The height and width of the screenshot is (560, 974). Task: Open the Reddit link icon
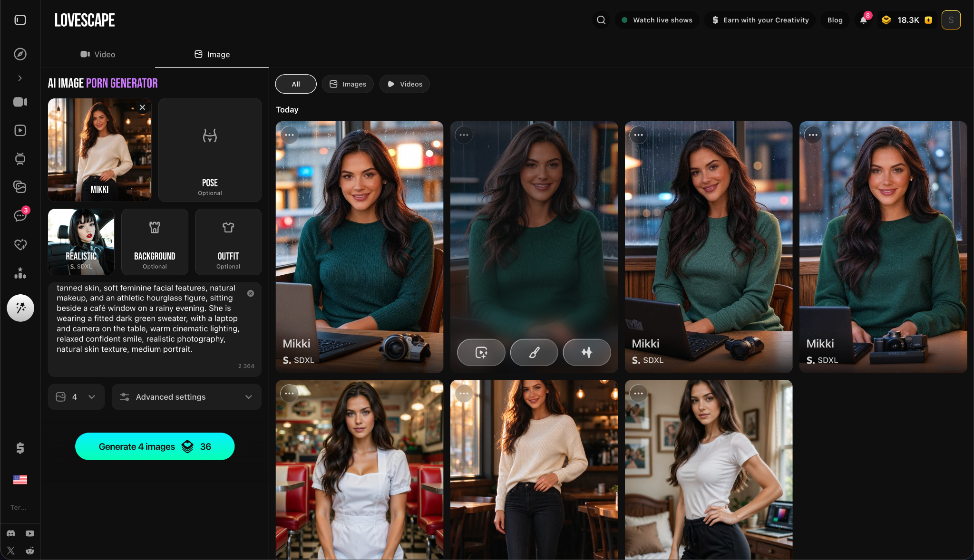click(x=30, y=550)
